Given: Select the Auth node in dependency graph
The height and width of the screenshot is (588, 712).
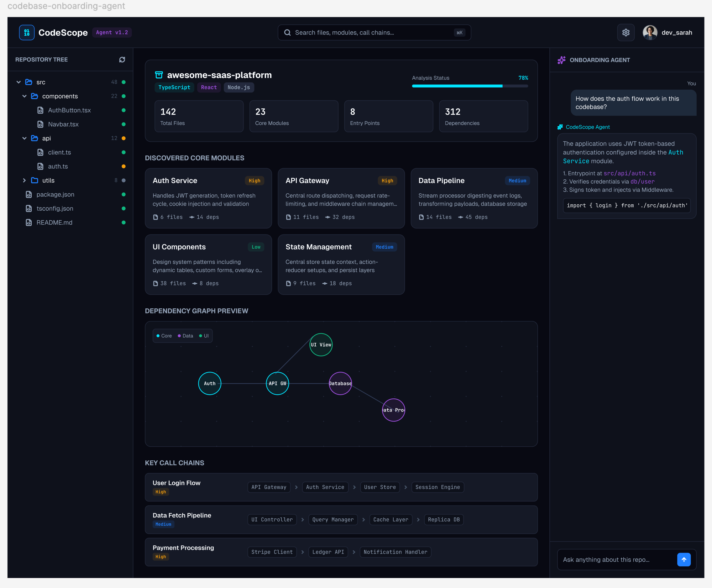Looking at the screenshot, I should pos(210,383).
